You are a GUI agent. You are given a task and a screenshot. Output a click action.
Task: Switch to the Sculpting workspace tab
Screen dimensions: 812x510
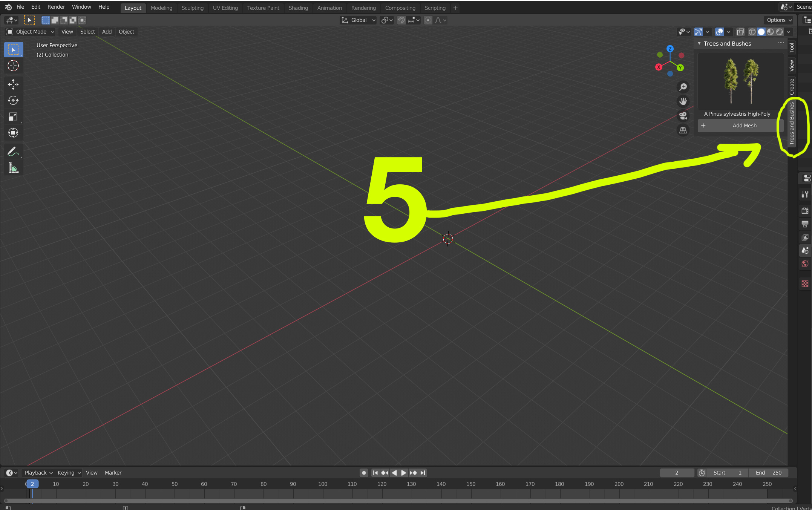[192, 8]
